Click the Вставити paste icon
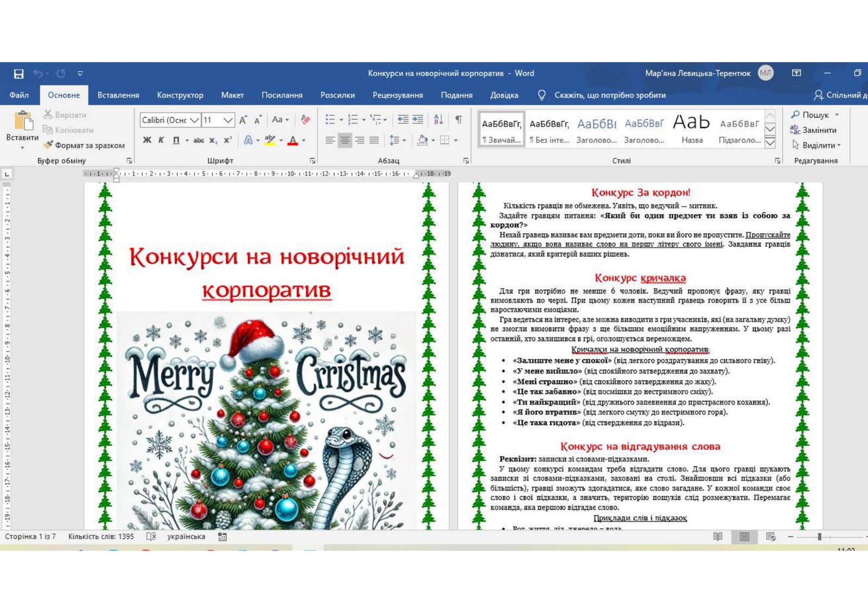 coord(23,120)
